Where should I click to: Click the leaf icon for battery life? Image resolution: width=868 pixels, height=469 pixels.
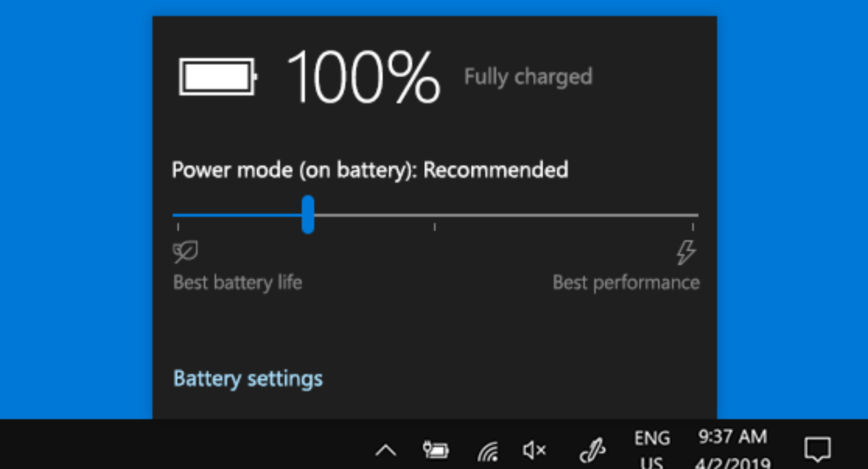(x=186, y=253)
